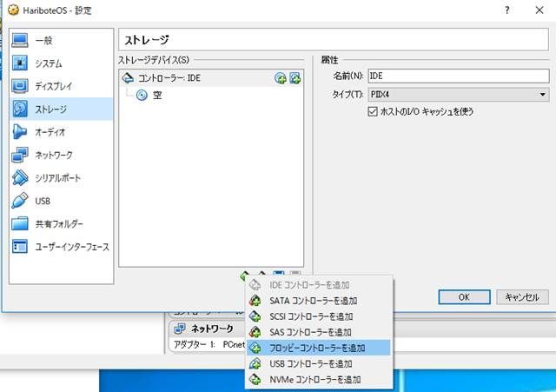Click アダプター 1 text in background window
556x392 pixels.
pyautogui.click(x=195, y=344)
